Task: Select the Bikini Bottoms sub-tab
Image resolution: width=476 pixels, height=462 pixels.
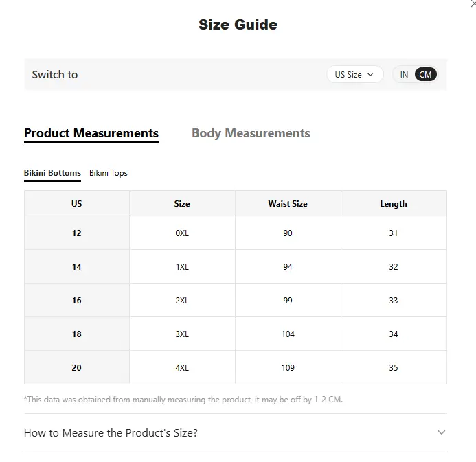Action: (x=52, y=173)
